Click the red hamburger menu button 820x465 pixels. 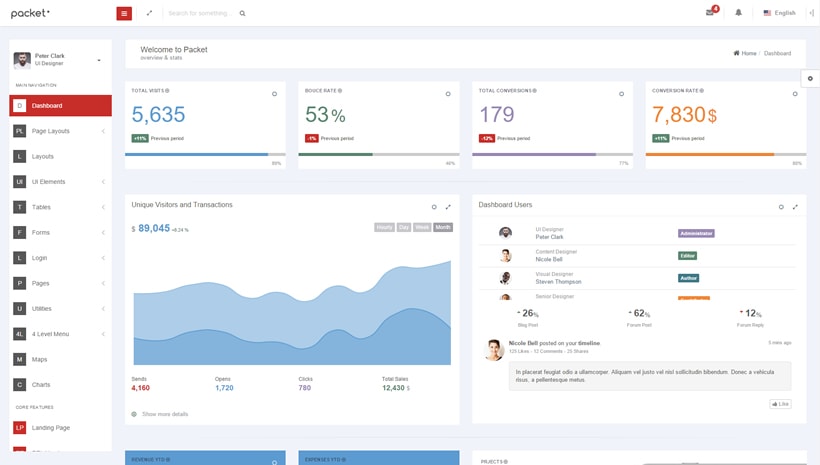pos(124,13)
